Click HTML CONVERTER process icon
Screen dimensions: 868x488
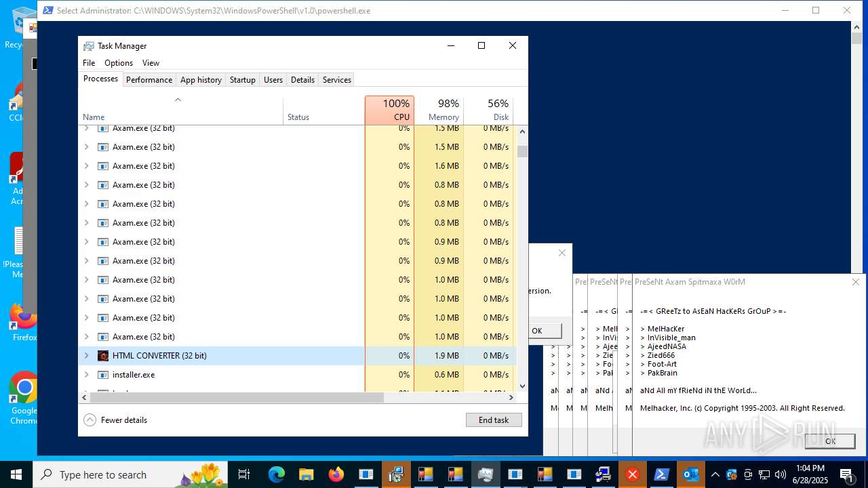click(x=103, y=356)
